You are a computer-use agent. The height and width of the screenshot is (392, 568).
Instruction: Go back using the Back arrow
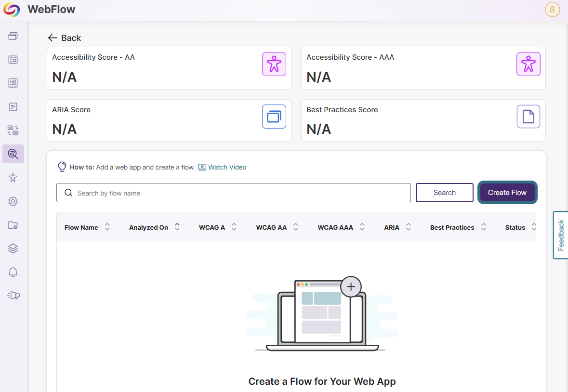(65, 38)
